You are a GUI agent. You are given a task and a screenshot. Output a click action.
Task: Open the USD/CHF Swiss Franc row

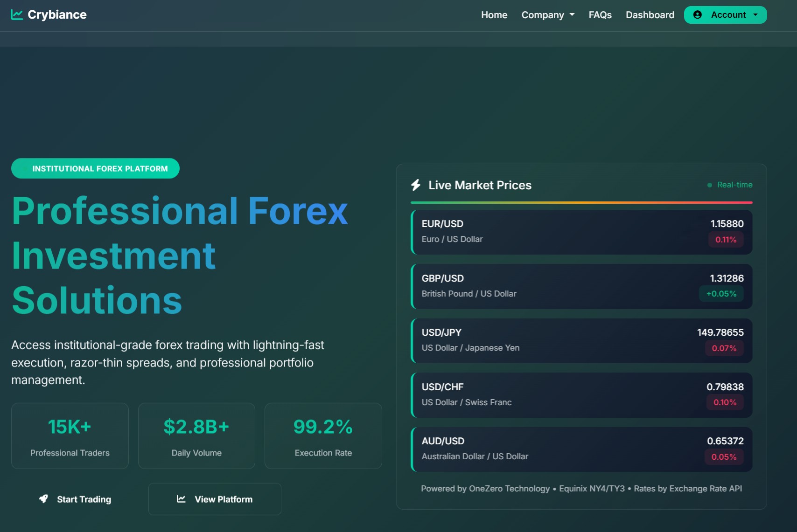(581, 395)
